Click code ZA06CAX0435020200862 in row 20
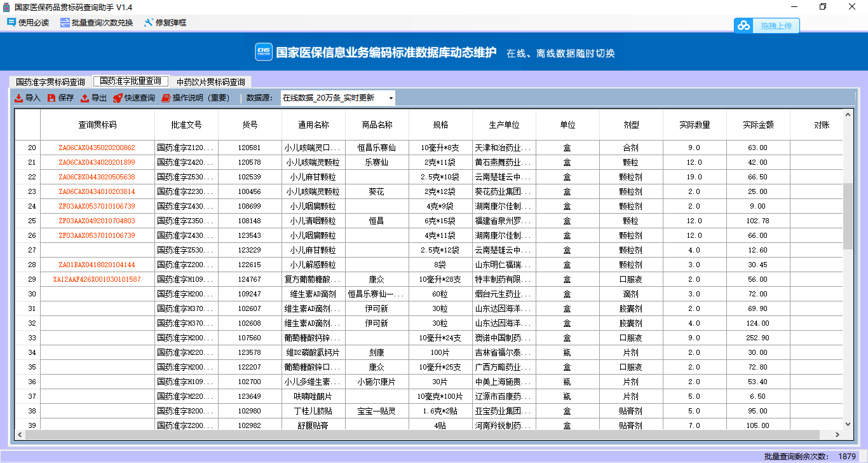 click(97, 148)
